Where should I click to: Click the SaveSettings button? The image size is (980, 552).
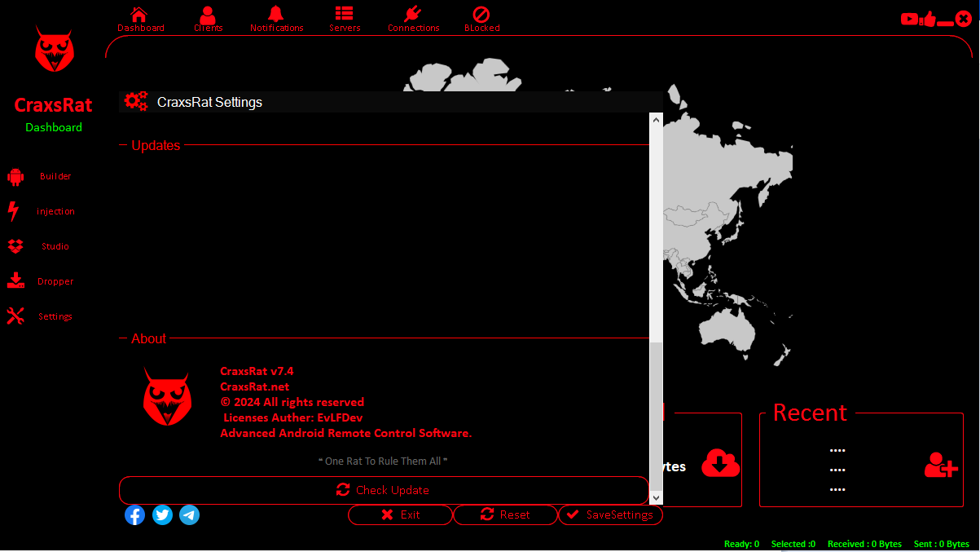coord(610,514)
